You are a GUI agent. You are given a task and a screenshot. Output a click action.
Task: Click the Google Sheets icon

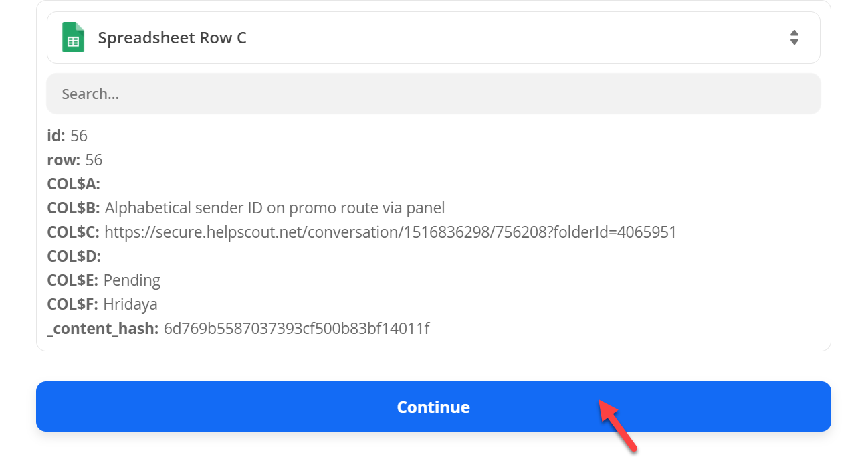[x=73, y=37]
